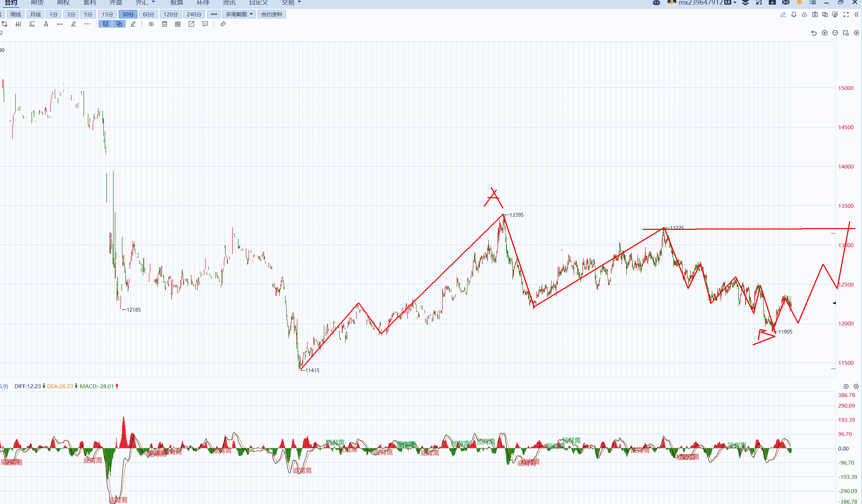Open the 股票 menu tab

pos(176,2)
